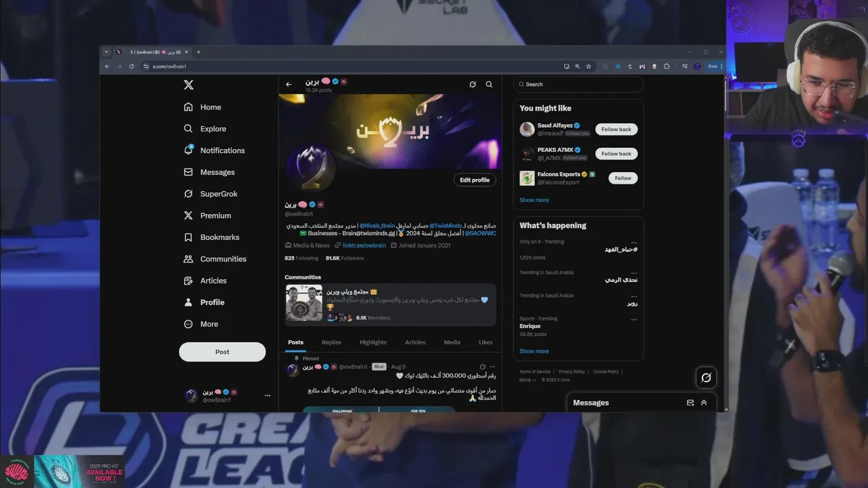Open the @TwisMinds mention link
The height and width of the screenshot is (488, 868).
click(446, 226)
